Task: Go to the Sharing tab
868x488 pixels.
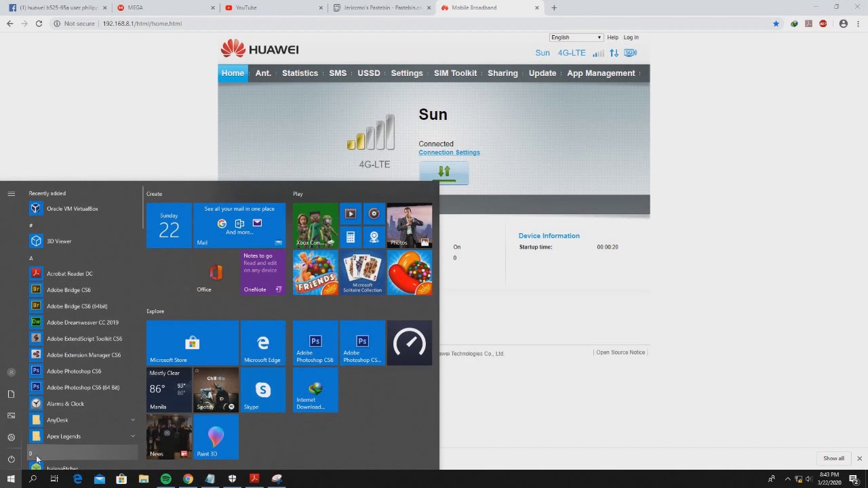Action: click(x=502, y=73)
